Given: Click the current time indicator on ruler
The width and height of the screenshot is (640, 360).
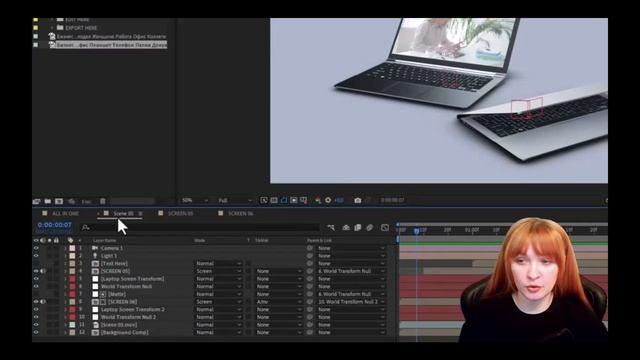Looking at the screenshot, I should click(416, 231).
